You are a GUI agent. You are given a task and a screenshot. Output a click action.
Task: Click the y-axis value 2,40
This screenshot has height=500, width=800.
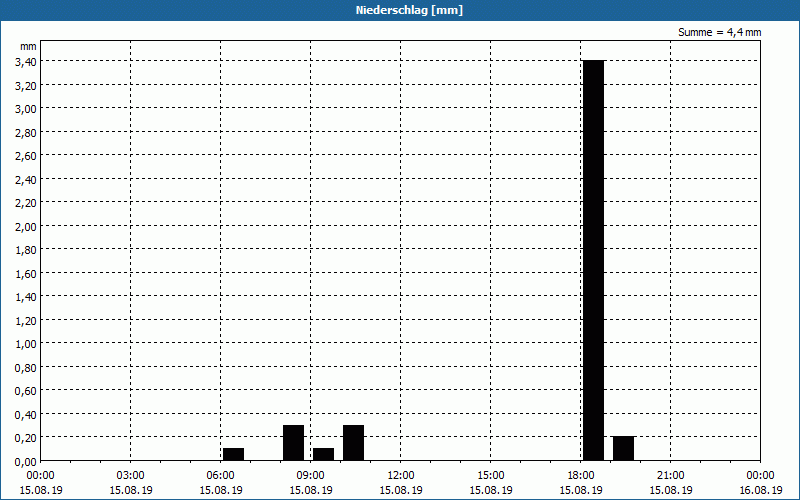(x=26, y=180)
